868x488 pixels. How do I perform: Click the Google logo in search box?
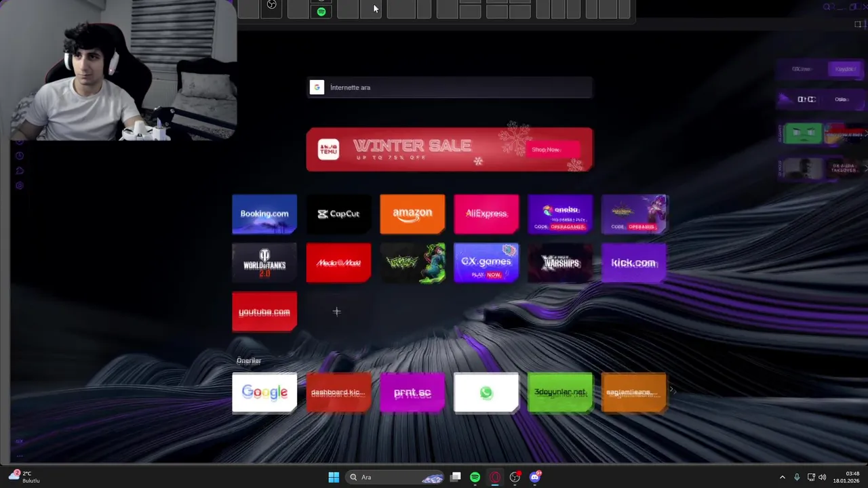click(x=317, y=87)
